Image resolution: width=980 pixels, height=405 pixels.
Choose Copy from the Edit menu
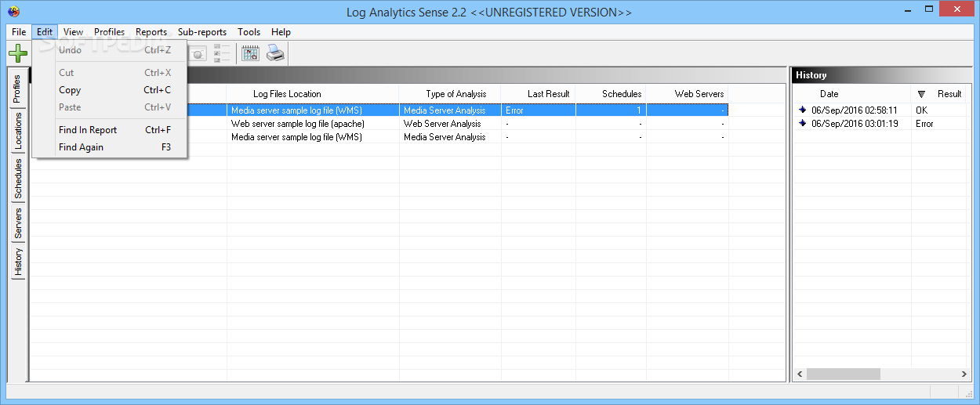point(110,90)
